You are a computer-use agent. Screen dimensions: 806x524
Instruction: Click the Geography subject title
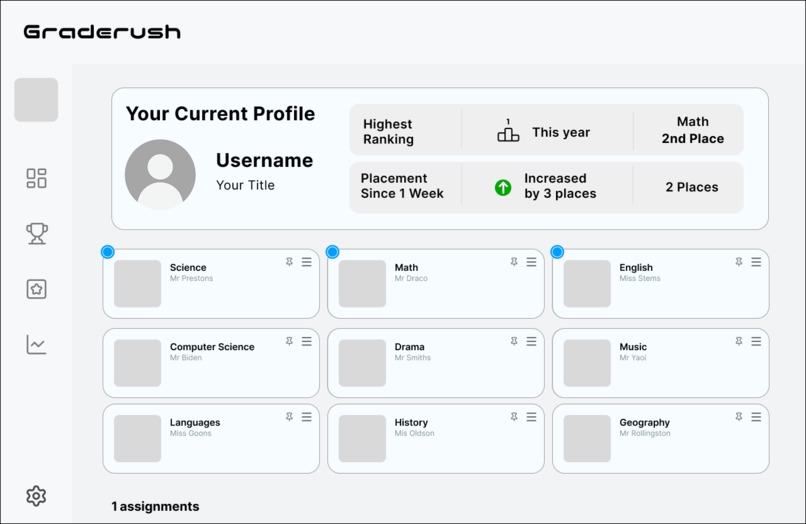[644, 423]
